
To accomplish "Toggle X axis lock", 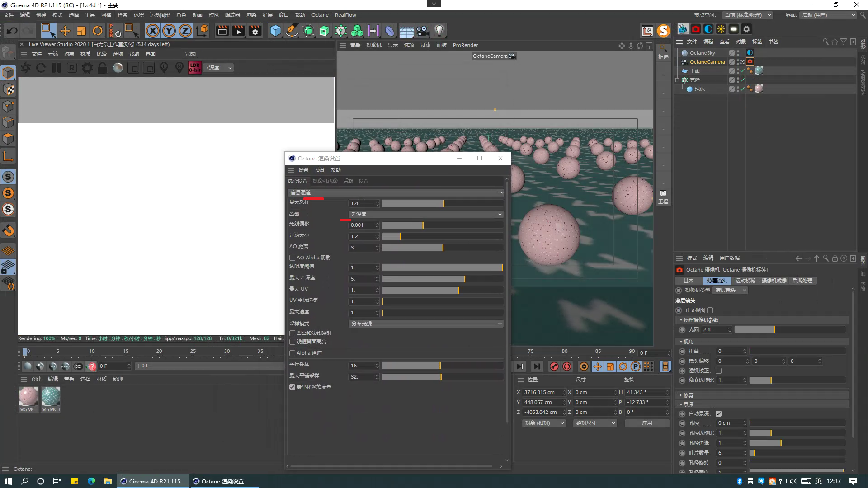I will (x=153, y=31).
